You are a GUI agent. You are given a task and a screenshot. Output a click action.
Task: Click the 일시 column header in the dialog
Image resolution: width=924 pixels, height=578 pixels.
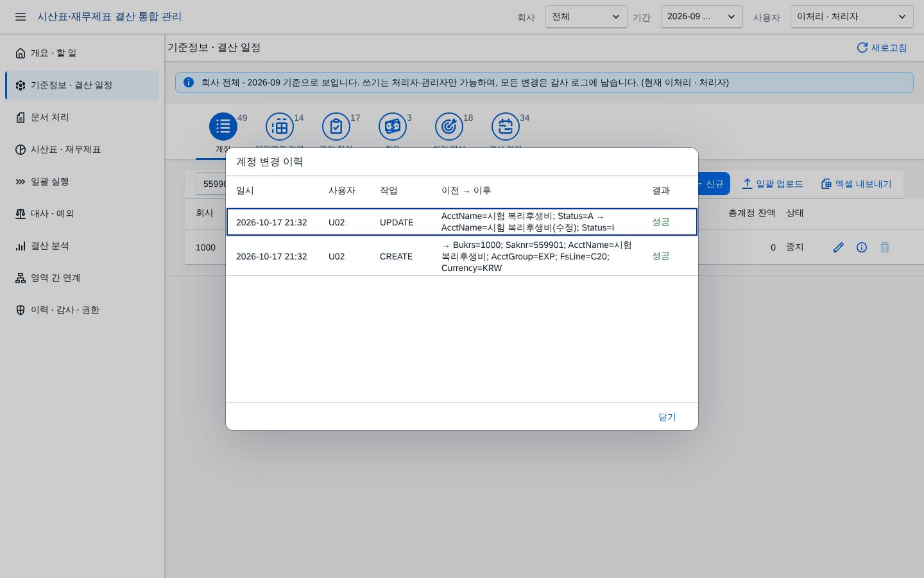pos(245,191)
